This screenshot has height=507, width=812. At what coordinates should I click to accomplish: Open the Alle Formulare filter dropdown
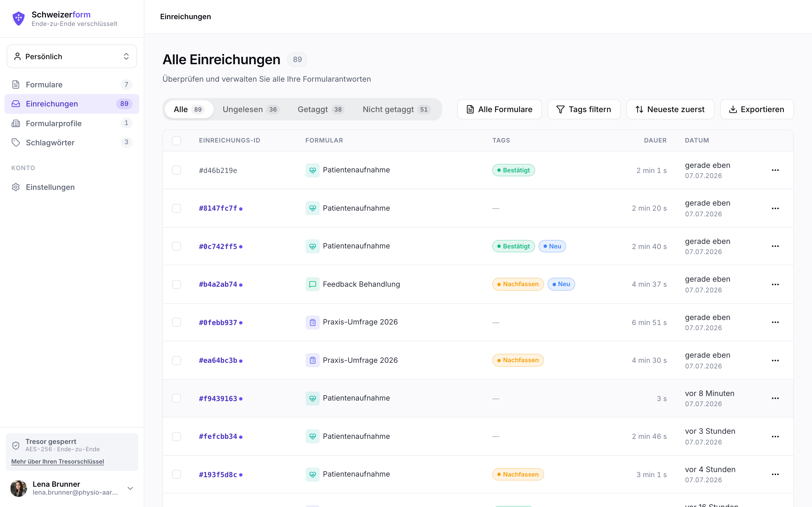click(499, 109)
